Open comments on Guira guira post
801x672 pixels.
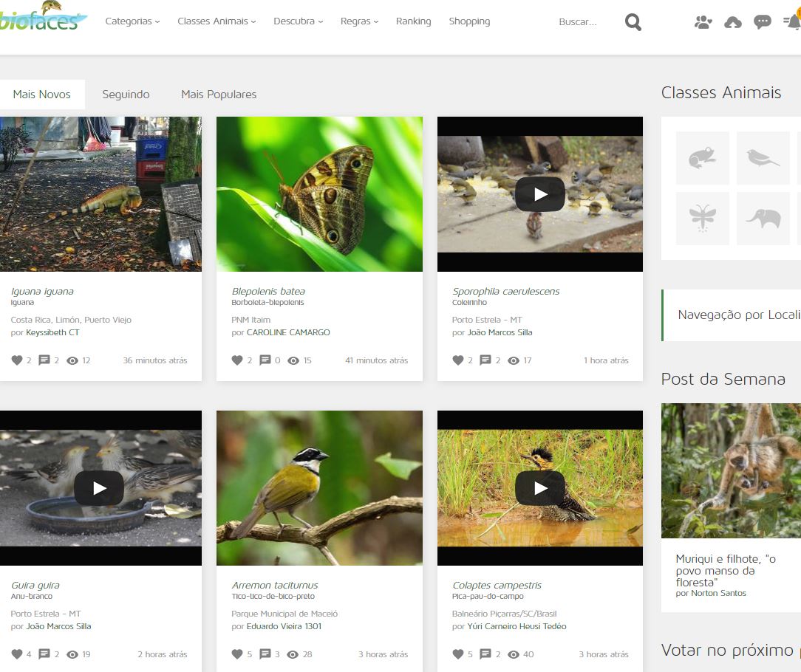pos(44,654)
